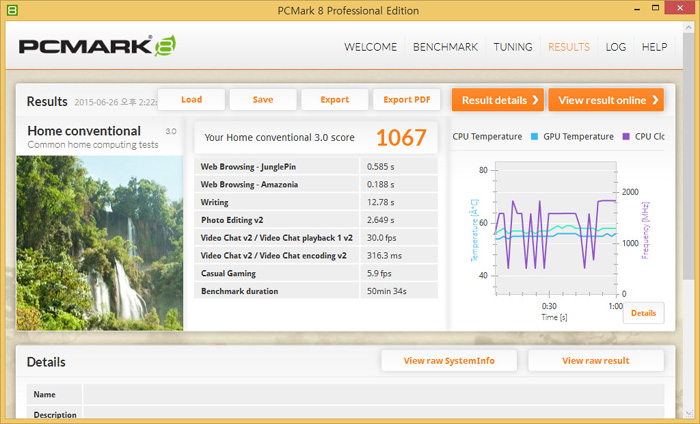Click the 30.0 fps value
The image size is (700, 424).
pos(381,238)
